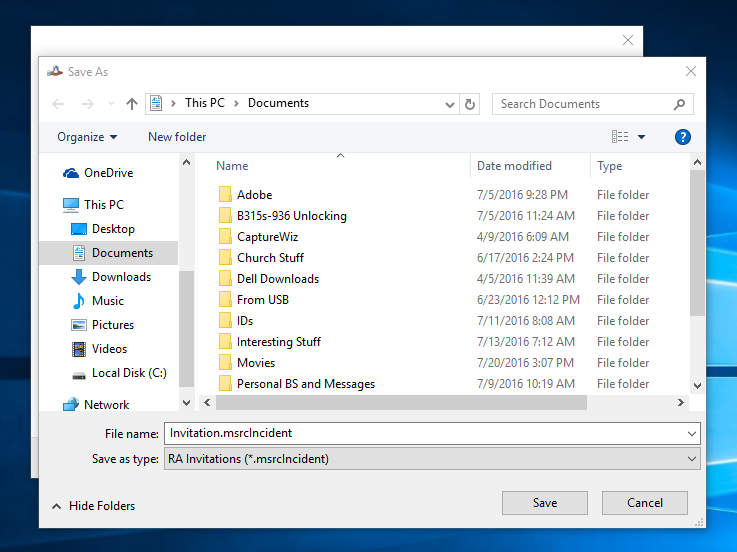
Task: Click the Cancel button
Action: 645,503
